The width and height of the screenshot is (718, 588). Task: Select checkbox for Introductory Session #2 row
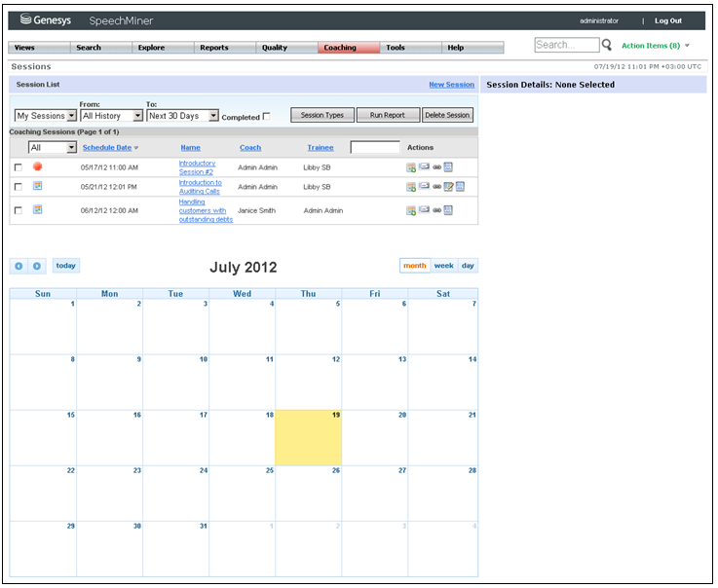[18, 167]
